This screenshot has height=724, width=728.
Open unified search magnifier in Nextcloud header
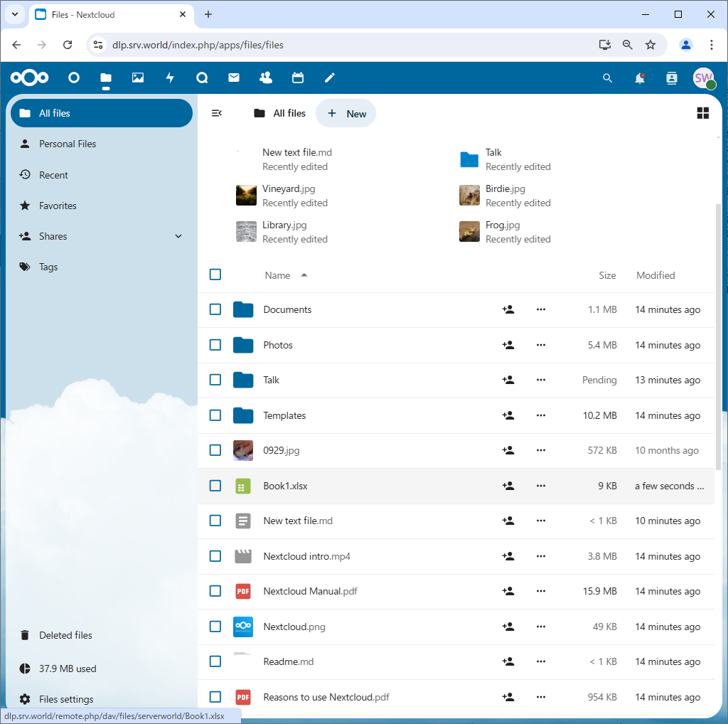pyautogui.click(x=607, y=78)
